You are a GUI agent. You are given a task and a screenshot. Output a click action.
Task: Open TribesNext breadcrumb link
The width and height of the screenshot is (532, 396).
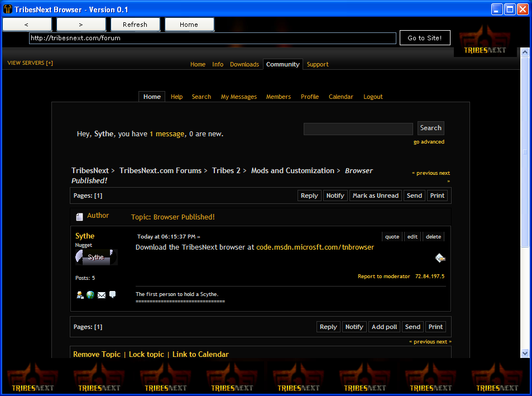tap(90, 170)
